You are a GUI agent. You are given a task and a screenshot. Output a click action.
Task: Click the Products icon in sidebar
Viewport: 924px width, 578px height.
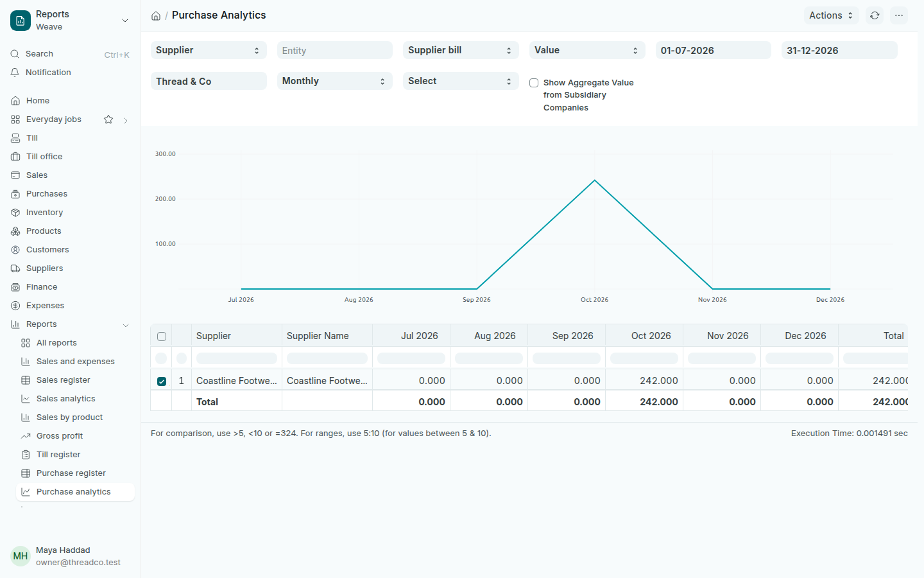pyautogui.click(x=15, y=231)
